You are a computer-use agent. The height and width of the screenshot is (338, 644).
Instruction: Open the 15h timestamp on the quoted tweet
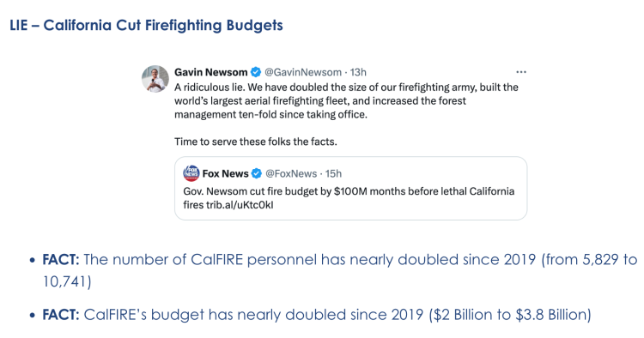click(x=333, y=173)
